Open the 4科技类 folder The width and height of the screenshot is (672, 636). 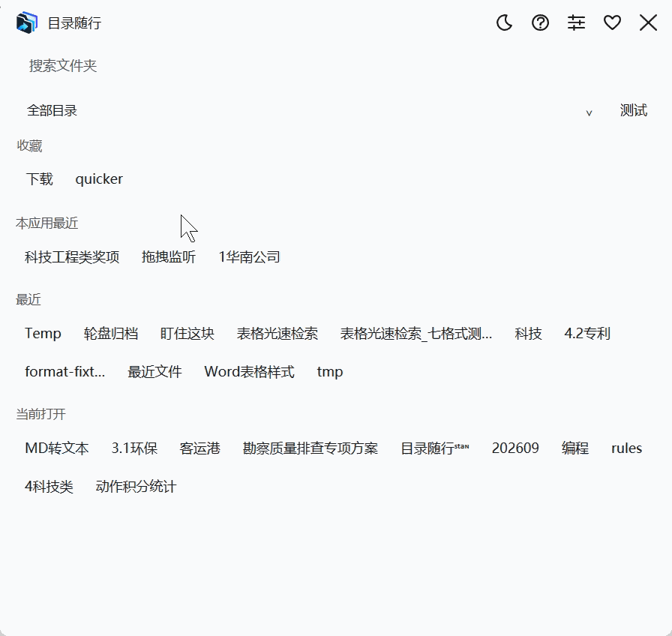(x=49, y=487)
